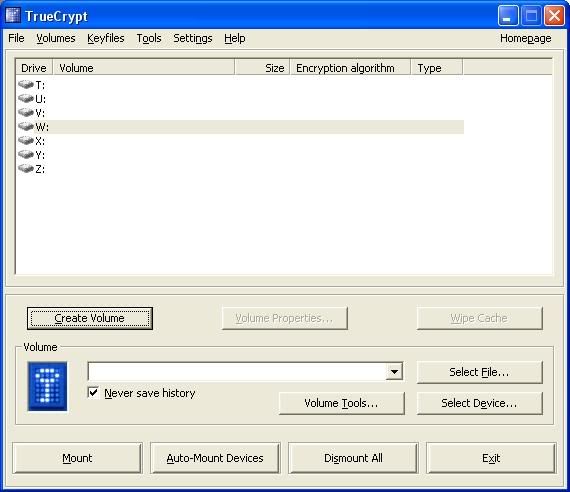
Task: Click the TrueCrypt title bar icon
Action: point(13,15)
